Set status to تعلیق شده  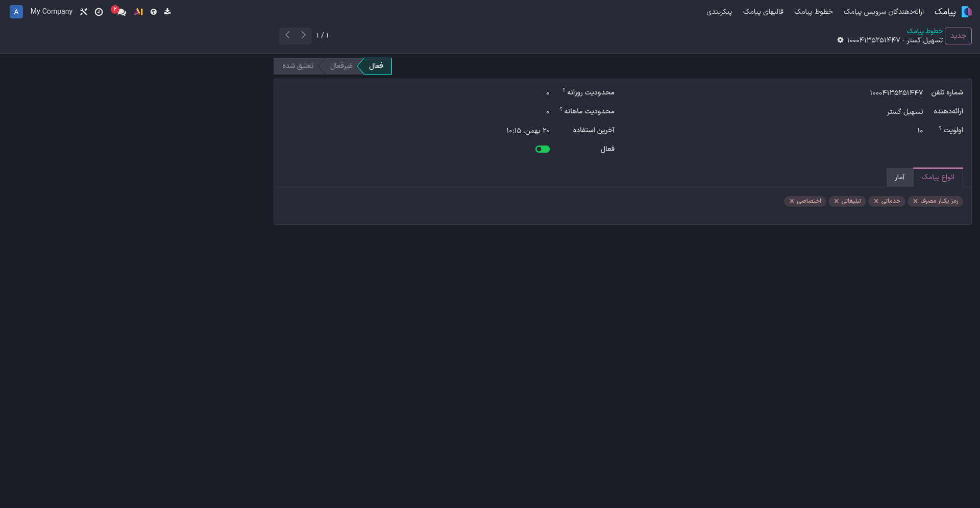point(298,66)
